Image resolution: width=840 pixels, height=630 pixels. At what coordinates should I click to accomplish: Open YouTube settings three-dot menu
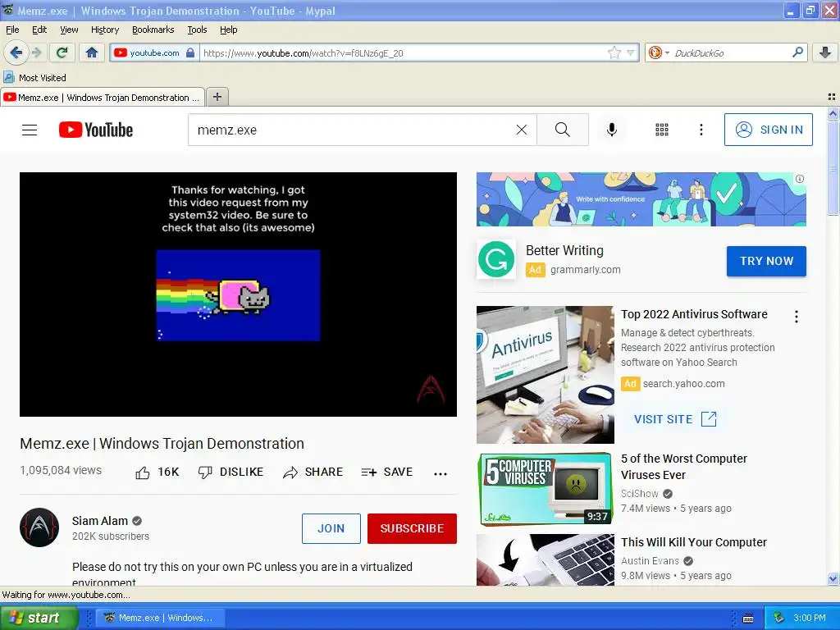(701, 130)
